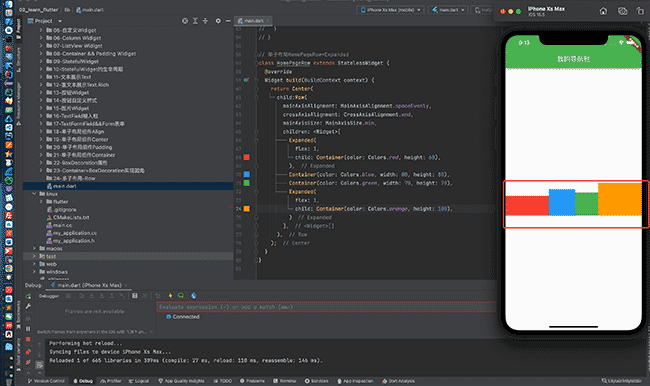The image size is (650, 386).
Task: Open main.dart run configuration dropdown
Action: [x=449, y=10]
